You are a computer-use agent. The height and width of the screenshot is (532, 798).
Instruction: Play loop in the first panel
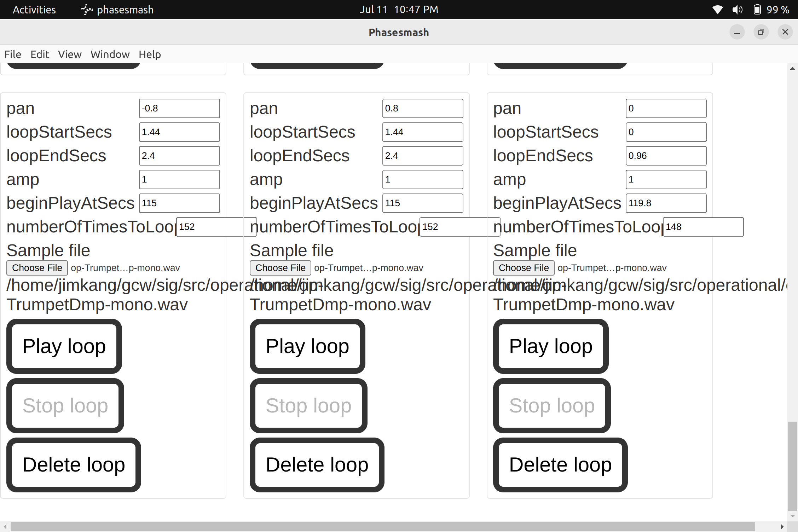[64, 346]
